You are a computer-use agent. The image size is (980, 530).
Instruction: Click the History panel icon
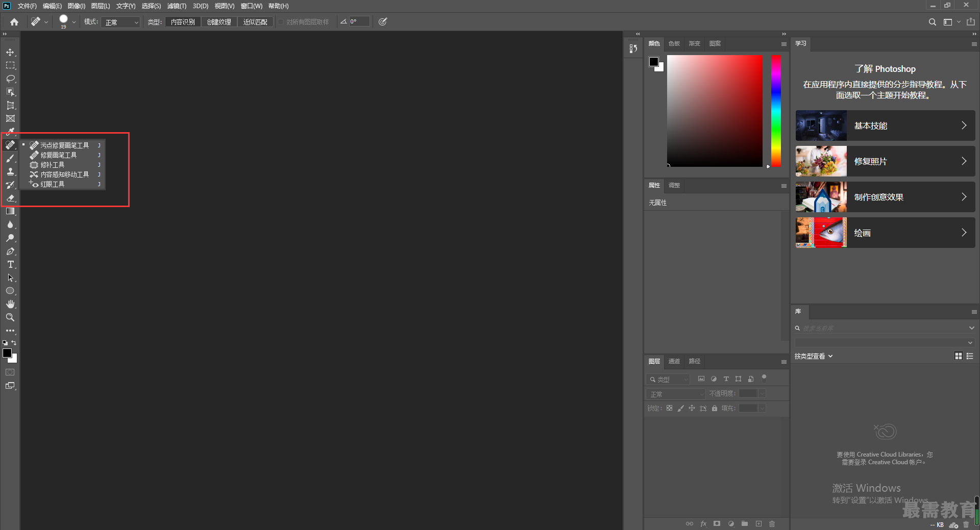(633, 48)
